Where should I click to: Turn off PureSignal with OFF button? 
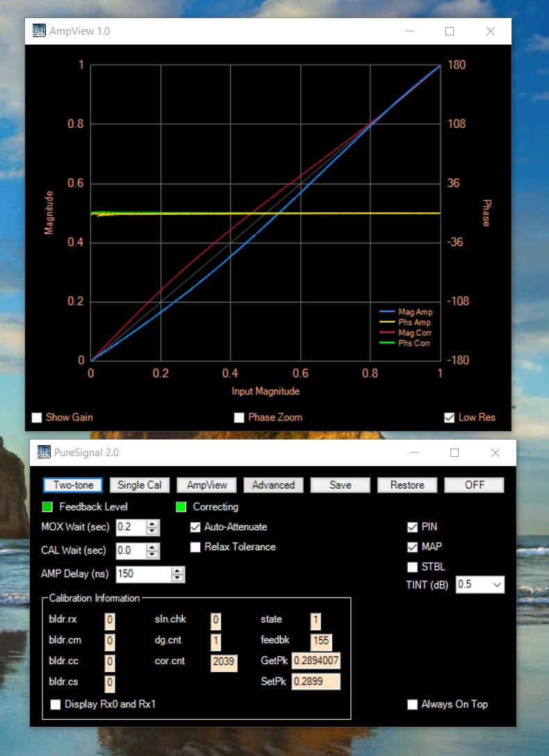pyautogui.click(x=475, y=485)
